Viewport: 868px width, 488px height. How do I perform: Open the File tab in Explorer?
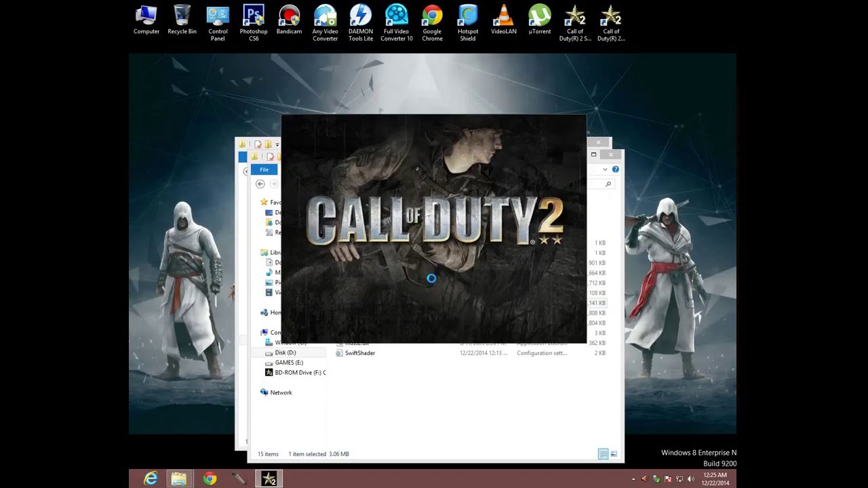264,169
